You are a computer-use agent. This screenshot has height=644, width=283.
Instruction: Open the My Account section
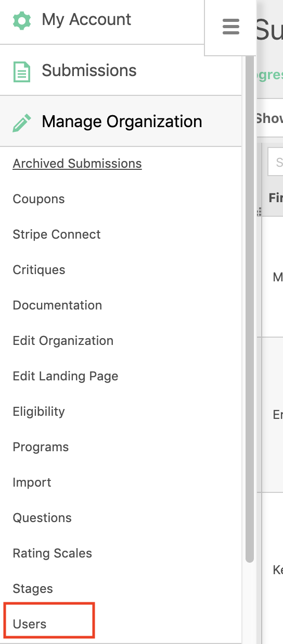(86, 20)
